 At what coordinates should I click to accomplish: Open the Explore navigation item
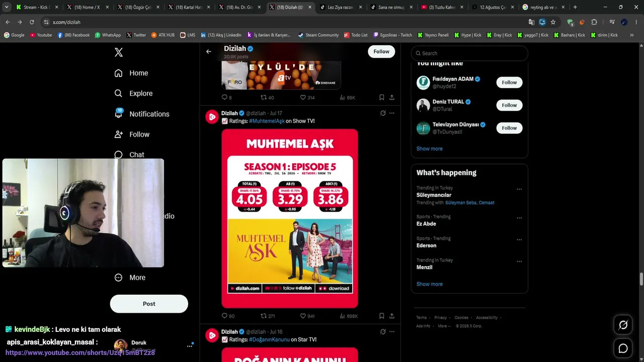[x=133, y=94]
